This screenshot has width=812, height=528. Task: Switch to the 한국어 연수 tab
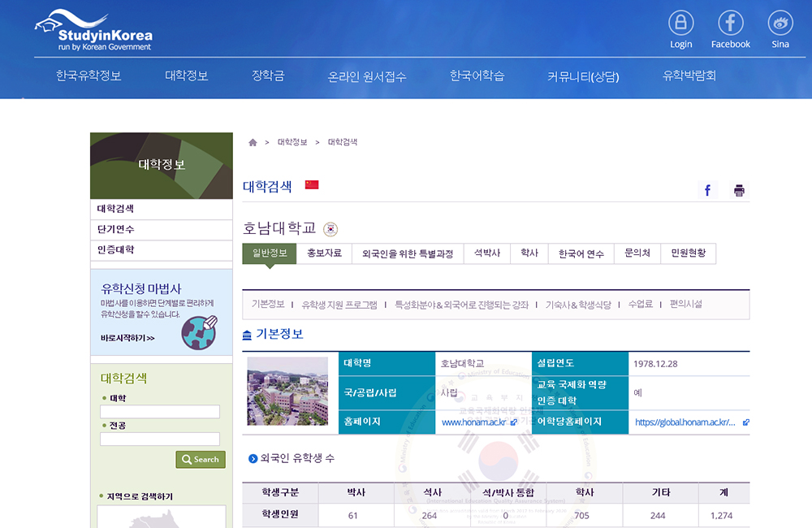point(581,253)
